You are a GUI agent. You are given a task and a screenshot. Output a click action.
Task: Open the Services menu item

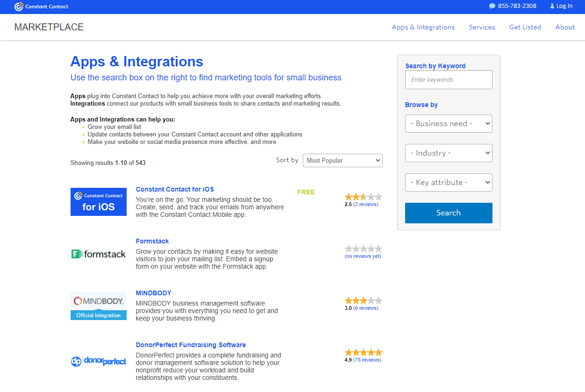pos(482,27)
